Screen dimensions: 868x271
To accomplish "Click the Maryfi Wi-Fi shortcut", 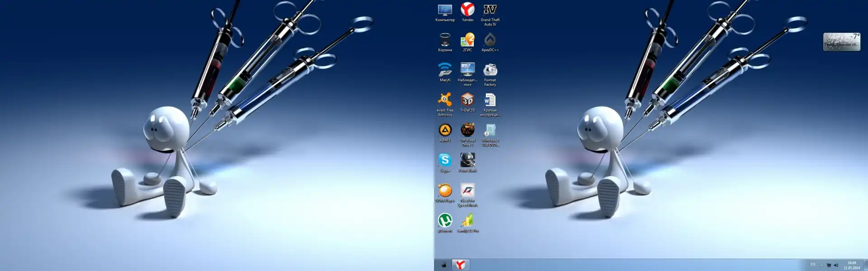I will (x=445, y=70).
